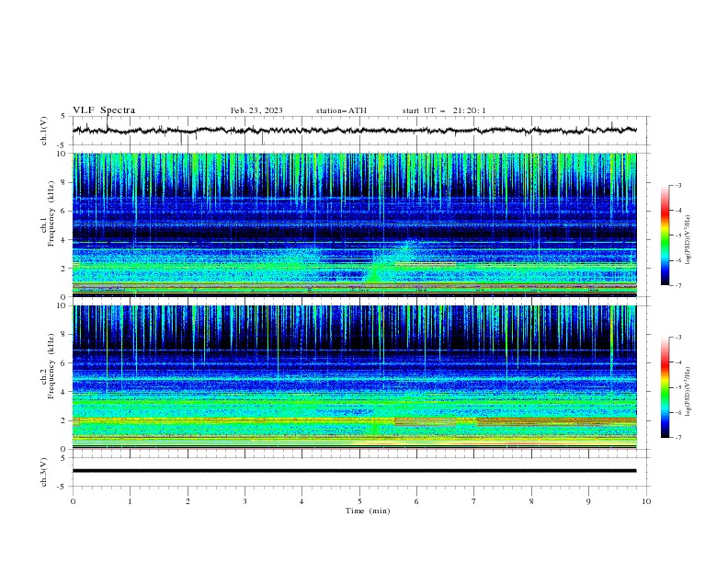Click the ch.2 spectrogram panel
Viewport: 728px width, 563px height.
pos(355,377)
